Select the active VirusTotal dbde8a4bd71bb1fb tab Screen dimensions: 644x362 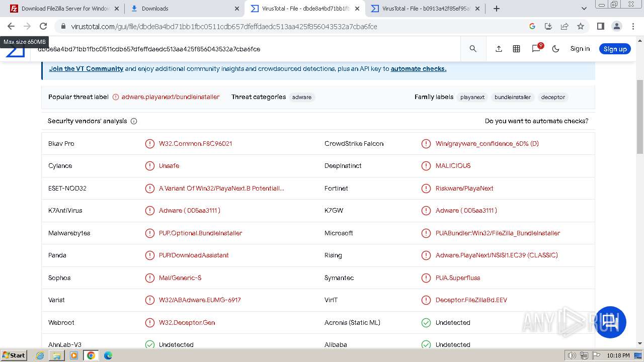coord(305,9)
